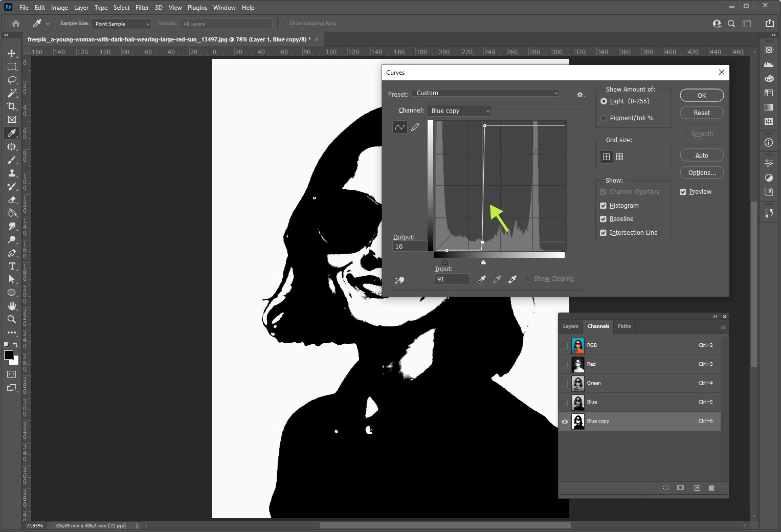Viewport: 781px width, 532px height.
Task: Select the Horizontal Type tool
Action: [x=12, y=267]
